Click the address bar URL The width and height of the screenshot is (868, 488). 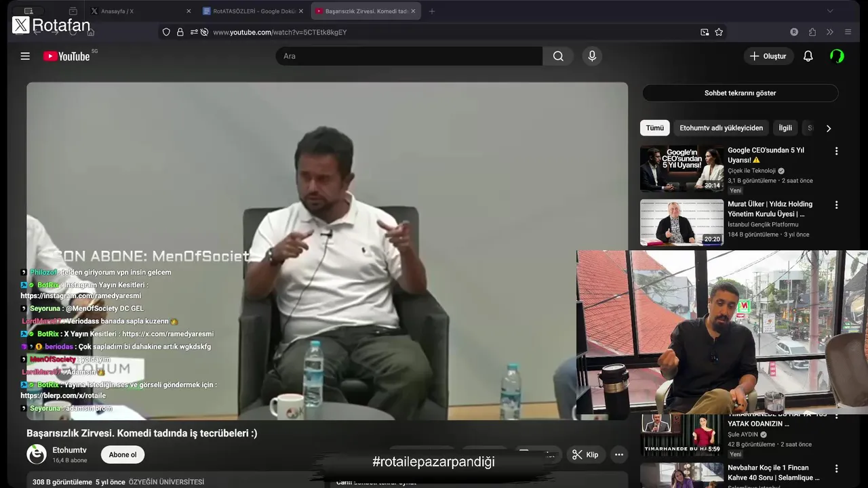point(279,32)
